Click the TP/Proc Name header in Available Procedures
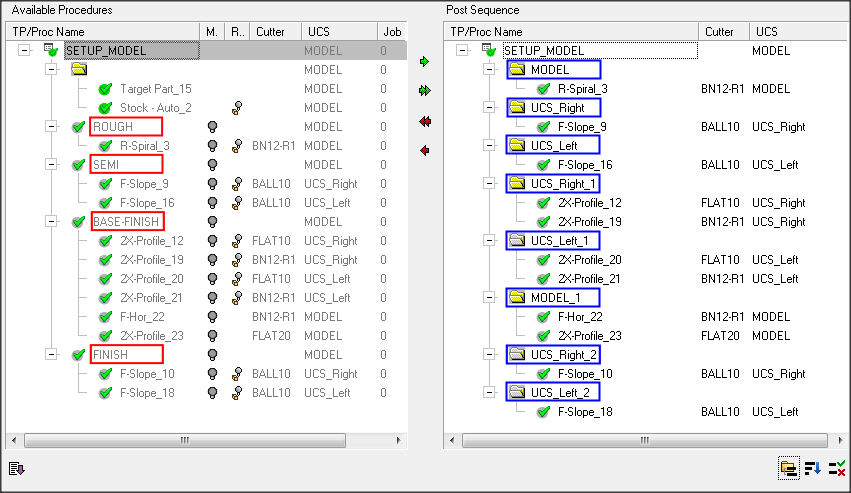This screenshot has width=851, height=493. [x=103, y=32]
